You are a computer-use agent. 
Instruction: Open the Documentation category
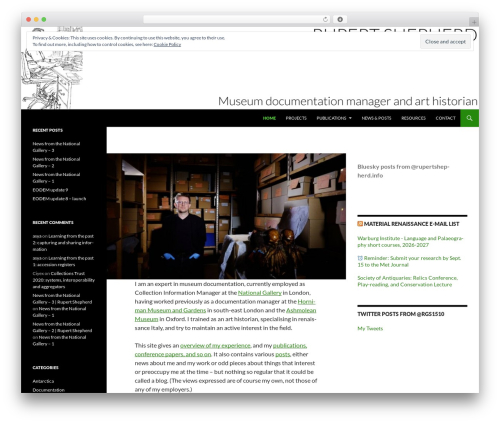click(48, 390)
